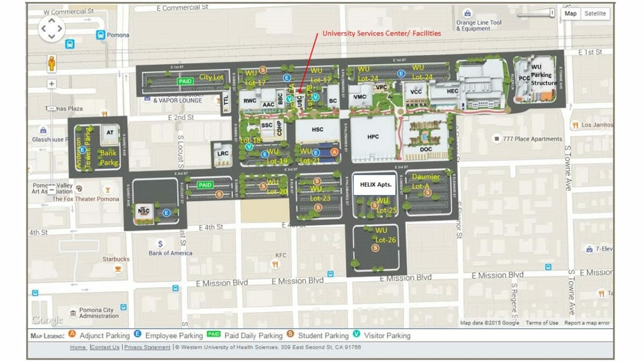Click the Pomona City Administration icon
The width and height of the screenshot is (644, 362).
73,313
